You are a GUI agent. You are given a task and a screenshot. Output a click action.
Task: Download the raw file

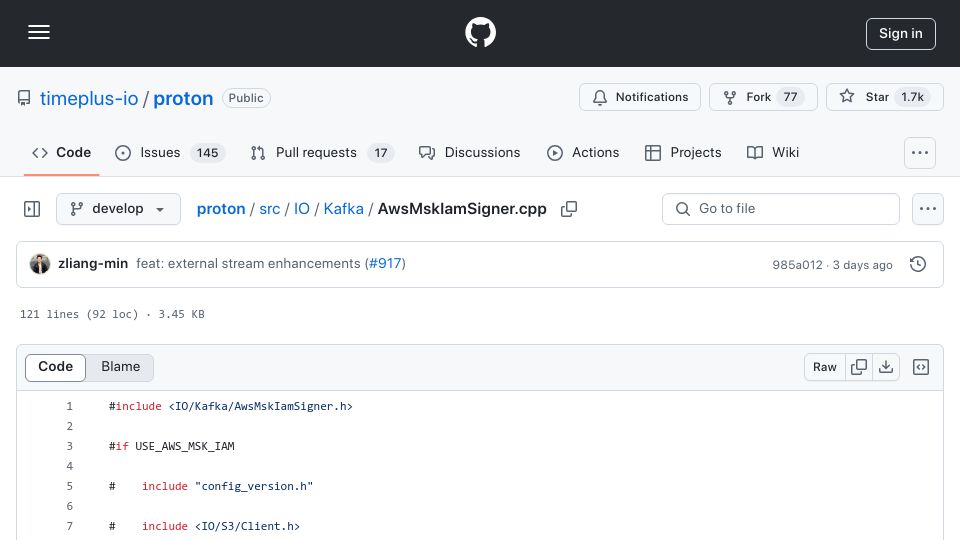(886, 367)
